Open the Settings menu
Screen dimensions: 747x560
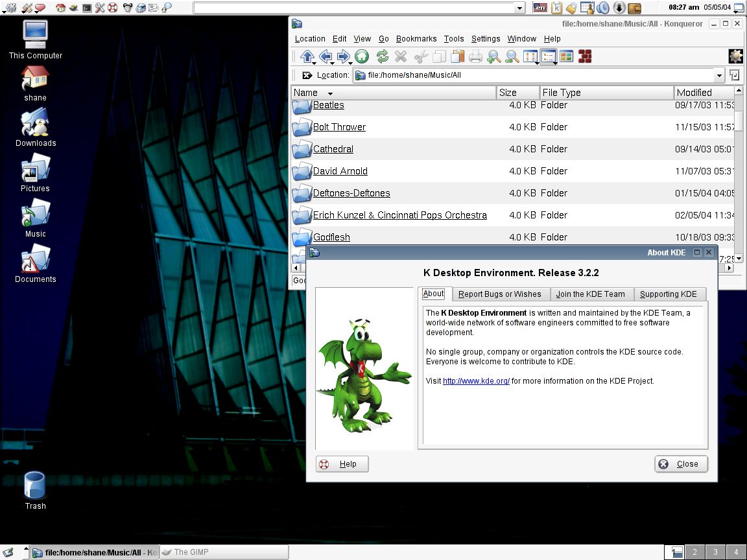point(486,39)
